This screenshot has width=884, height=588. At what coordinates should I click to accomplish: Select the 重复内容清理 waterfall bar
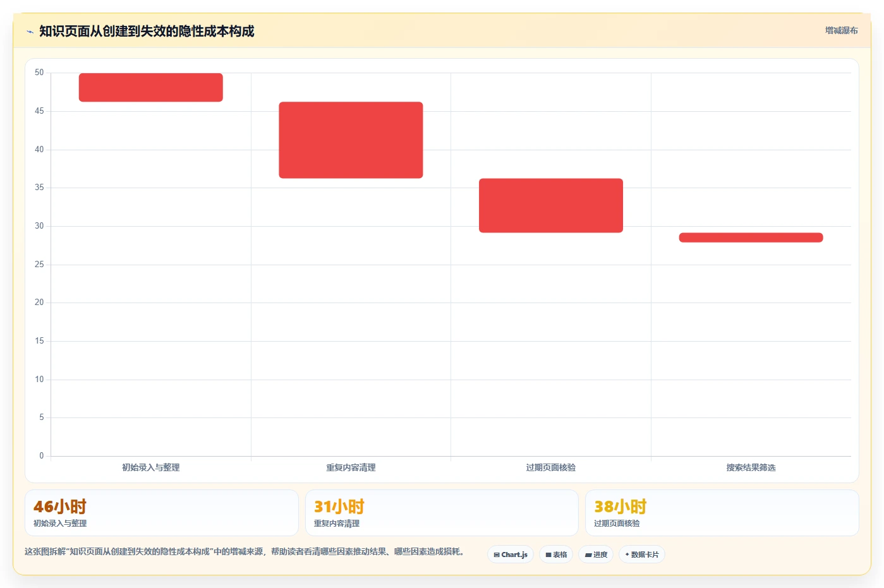351,140
